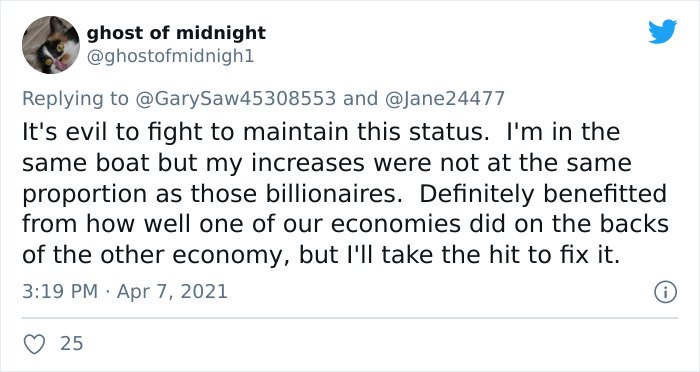Click the Twitter bird logo

pyautogui.click(x=663, y=32)
